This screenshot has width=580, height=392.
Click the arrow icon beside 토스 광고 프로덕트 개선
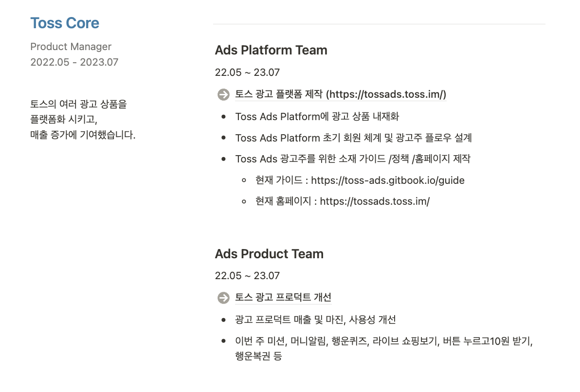click(223, 298)
